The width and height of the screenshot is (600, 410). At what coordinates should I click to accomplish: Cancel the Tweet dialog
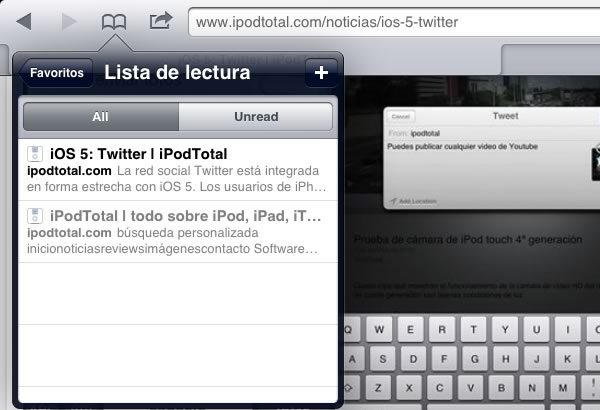click(x=401, y=116)
